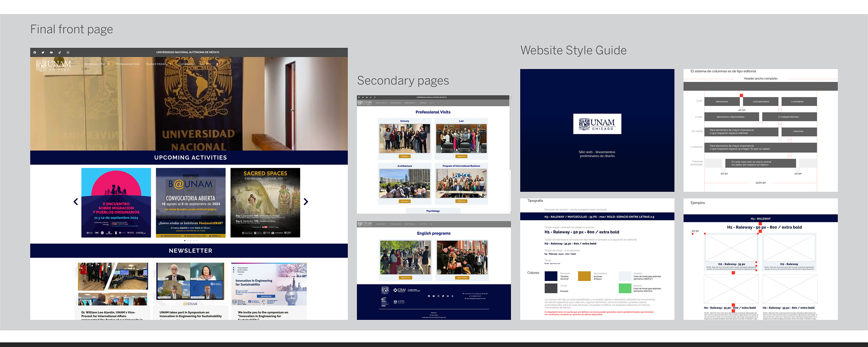Click the UNAM Chicago logo on the front page
This screenshot has width=868, height=347.
pyautogui.click(x=54, y=65)
